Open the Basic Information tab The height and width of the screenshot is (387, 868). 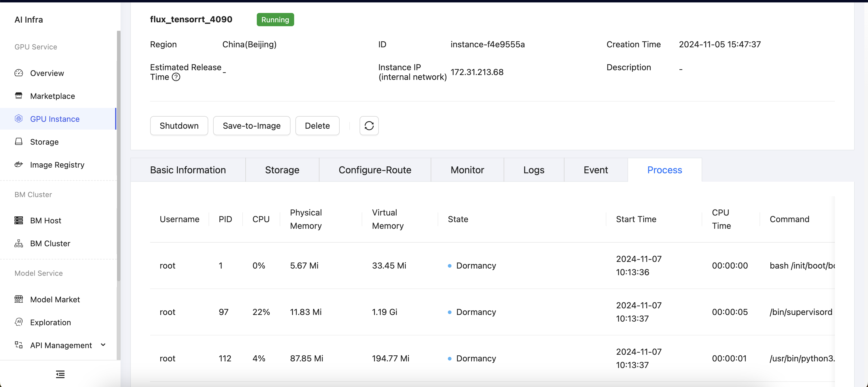(x=188, y=170)
